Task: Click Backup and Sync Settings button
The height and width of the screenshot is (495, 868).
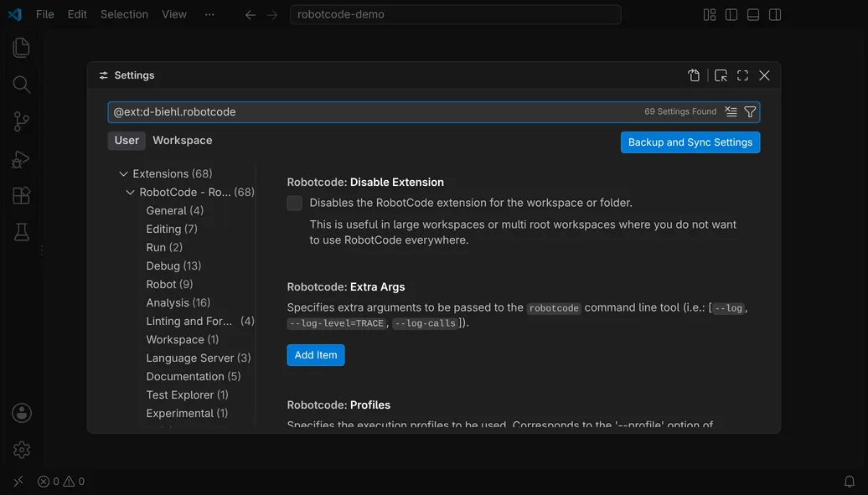Action: 690,142
